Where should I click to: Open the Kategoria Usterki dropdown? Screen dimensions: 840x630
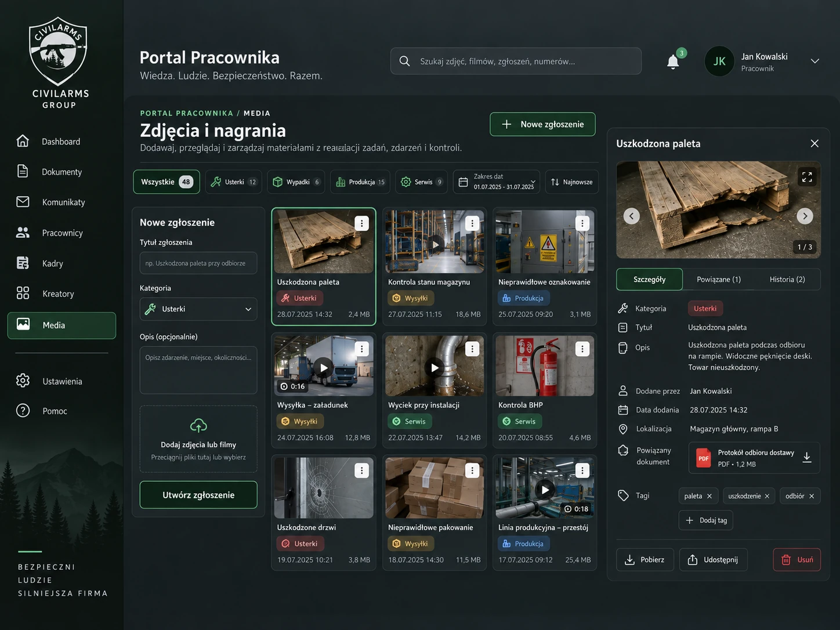coord(198,309)
